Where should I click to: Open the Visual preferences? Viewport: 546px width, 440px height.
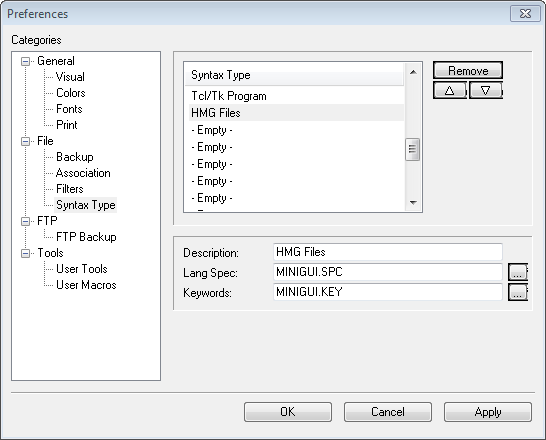tap(70, 77)
